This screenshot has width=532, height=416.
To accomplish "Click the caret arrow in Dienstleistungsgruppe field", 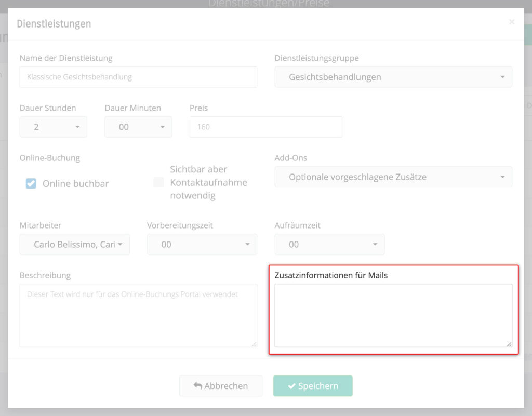I will pos(502,77).
